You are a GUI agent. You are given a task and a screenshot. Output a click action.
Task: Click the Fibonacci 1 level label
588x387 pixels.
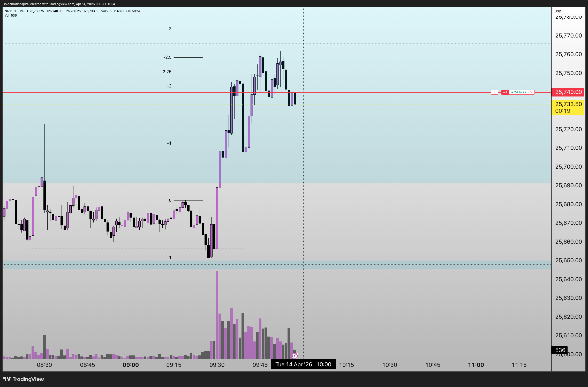click(170, 257)
